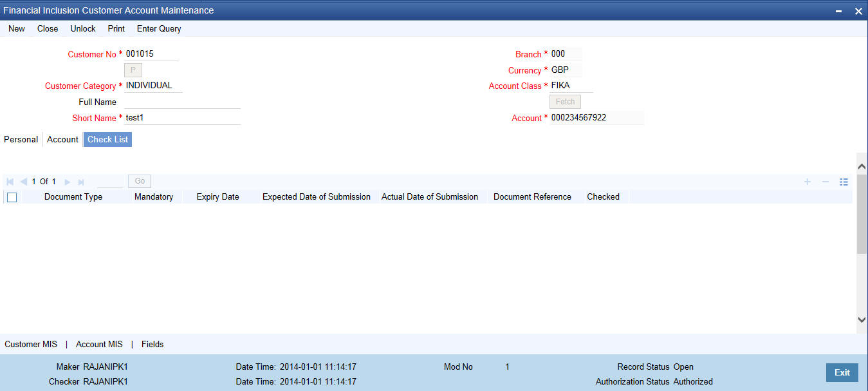Remove a checklist row using the minus icon
868x391 pixels.
click(825, 182)
